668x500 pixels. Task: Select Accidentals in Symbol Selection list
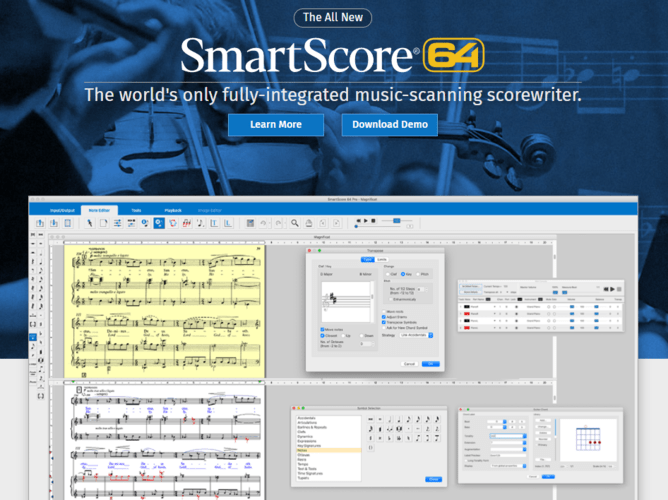(x=307, y=418)
